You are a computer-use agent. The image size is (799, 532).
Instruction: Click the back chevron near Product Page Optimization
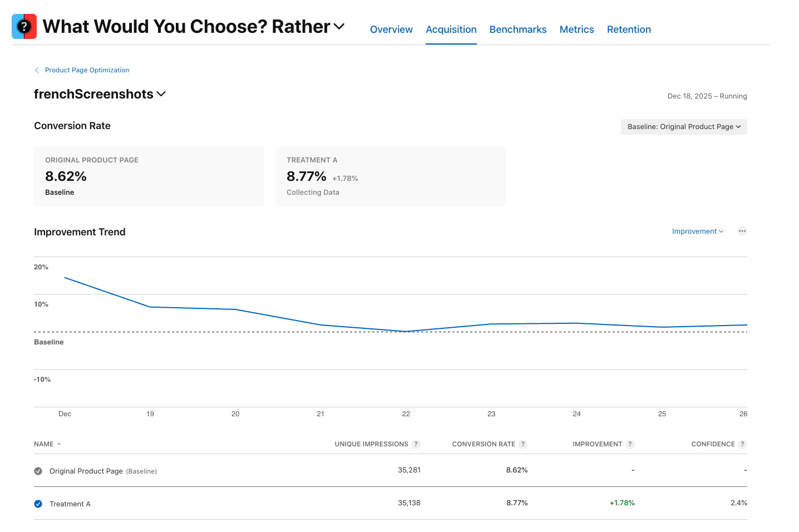click(37, 70)
